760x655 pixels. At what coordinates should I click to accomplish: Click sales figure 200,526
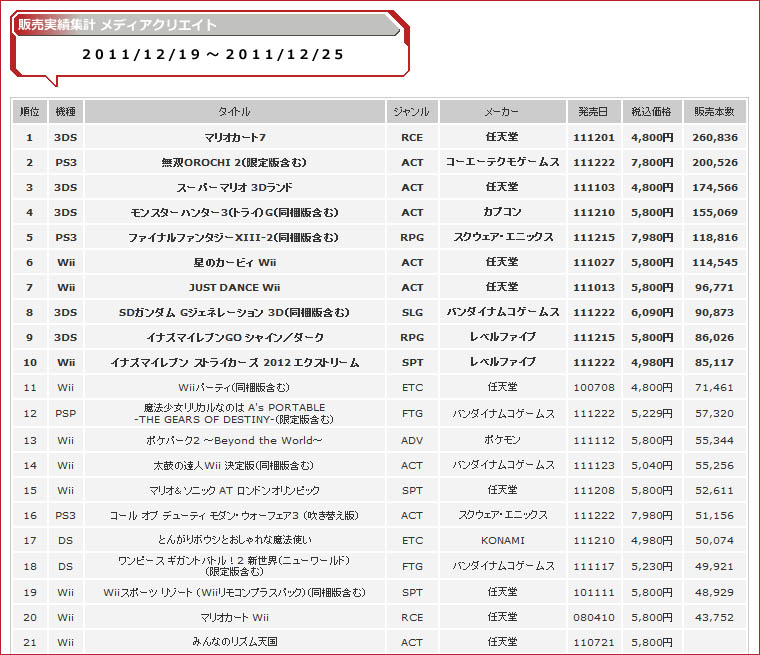point(715,162)
